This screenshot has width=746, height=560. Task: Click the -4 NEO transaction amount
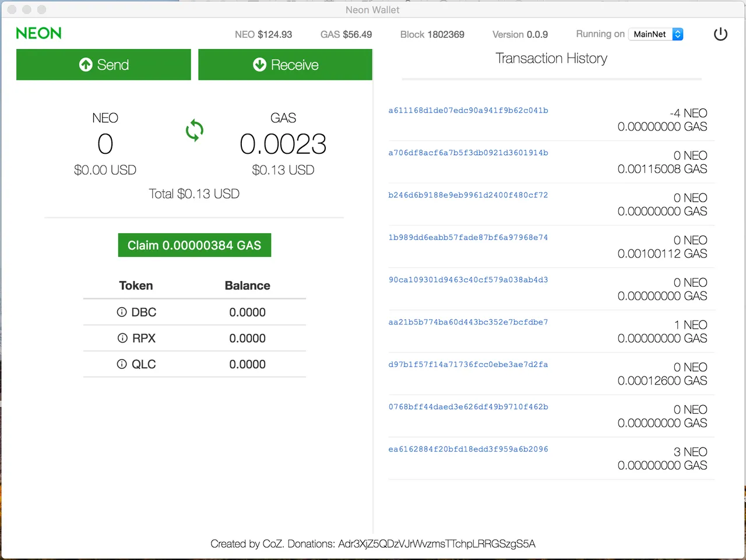point(688,113)
